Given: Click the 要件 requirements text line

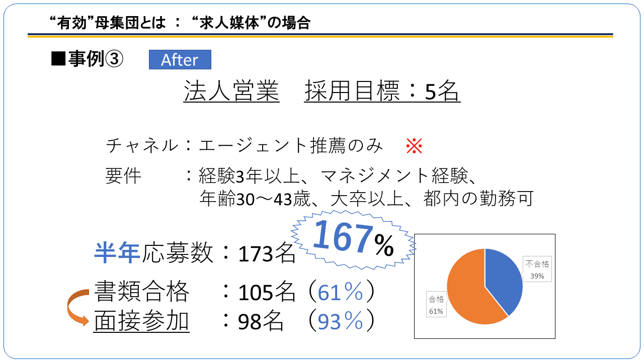Looking at the screenshot, I should (x=319, y=188).
